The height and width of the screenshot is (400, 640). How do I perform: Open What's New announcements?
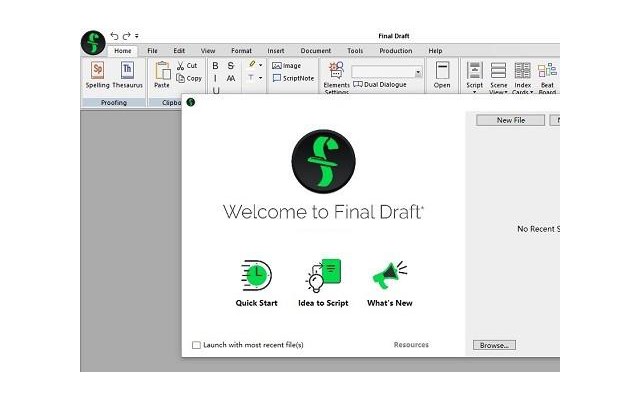390,283
